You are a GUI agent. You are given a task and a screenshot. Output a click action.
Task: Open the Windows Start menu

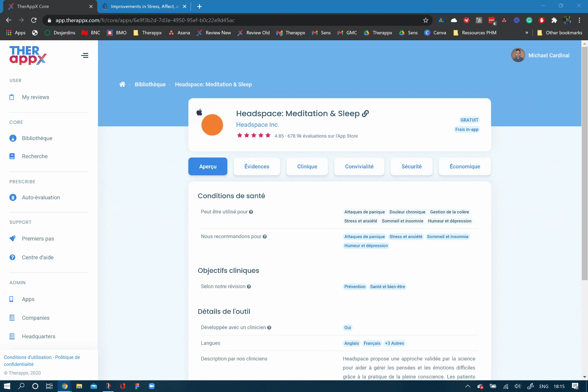[7, 386]
